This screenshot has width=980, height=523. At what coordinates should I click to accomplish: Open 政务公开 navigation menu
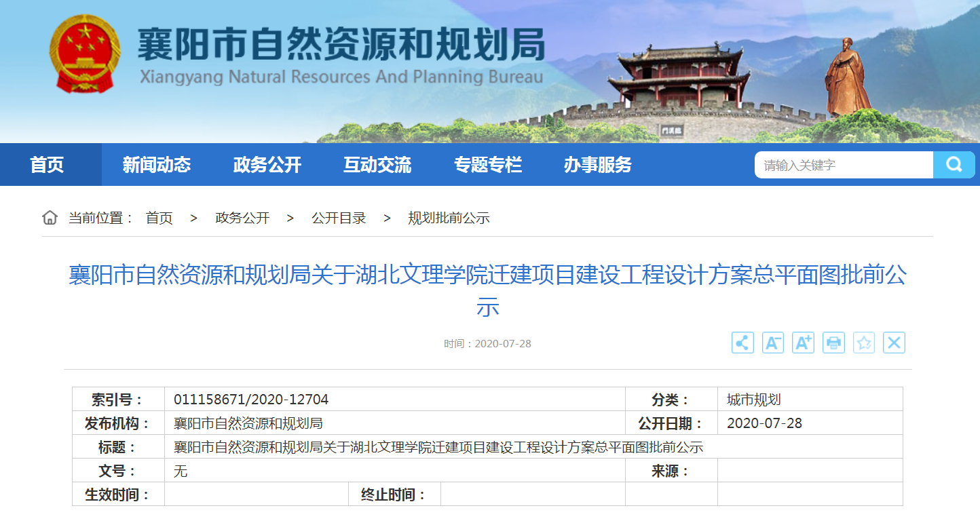click(267, 165)
